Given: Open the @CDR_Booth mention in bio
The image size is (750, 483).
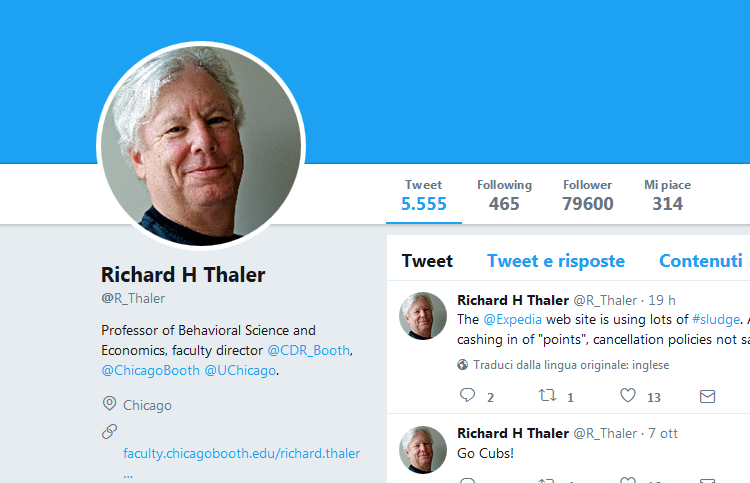Looking at the screenshot, I should (309, 351).
